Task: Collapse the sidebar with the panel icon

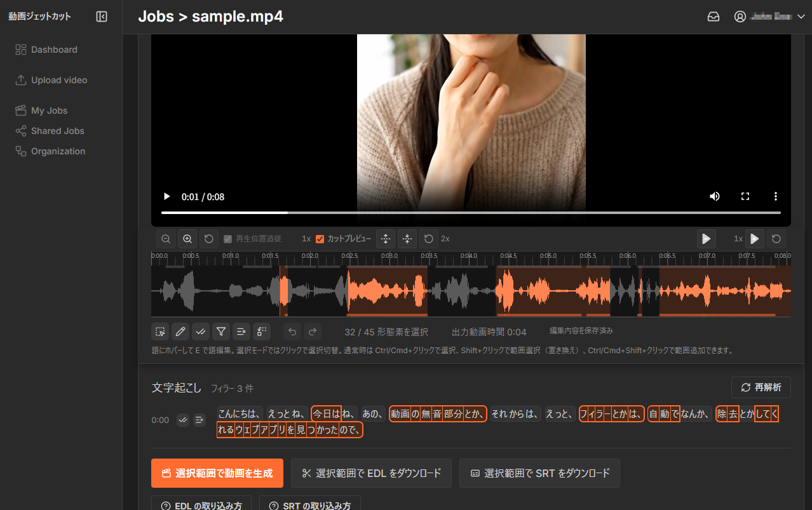Action: (102, 17)
